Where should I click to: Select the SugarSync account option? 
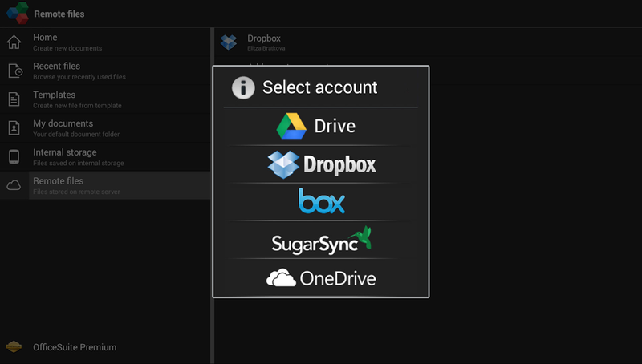click(x=320, y=240)
